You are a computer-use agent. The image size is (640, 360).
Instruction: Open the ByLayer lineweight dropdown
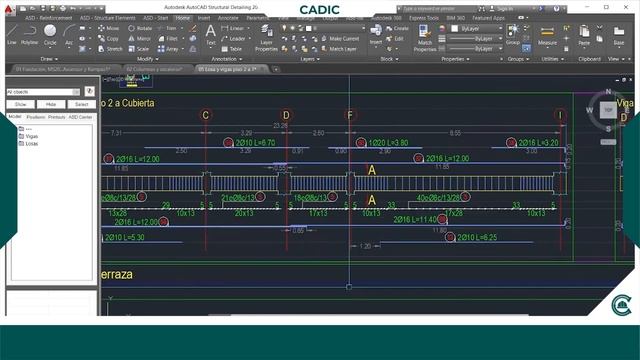(476, 39)
